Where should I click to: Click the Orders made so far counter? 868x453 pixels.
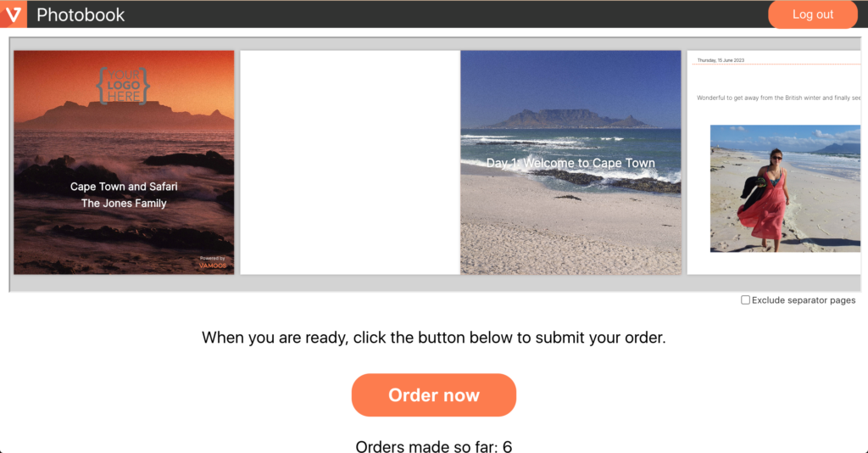tap(433, 446)
